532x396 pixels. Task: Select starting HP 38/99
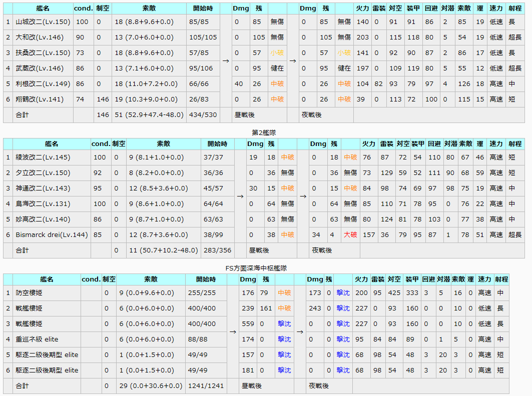[x=213, y=235]
